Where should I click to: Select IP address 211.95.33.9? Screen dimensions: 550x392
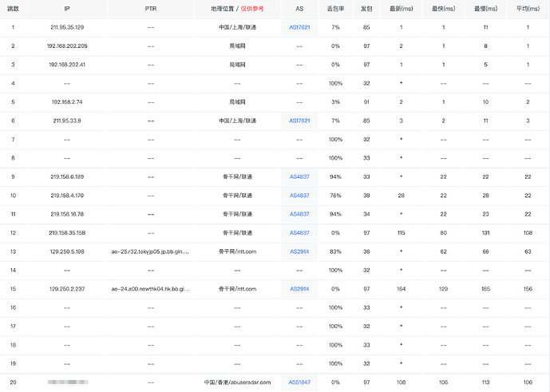click(x=67, y=121)
